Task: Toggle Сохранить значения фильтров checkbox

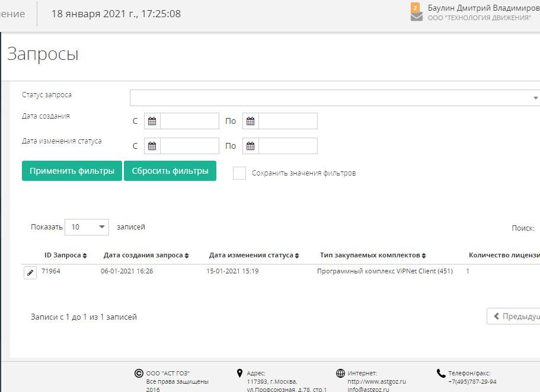Action: pos(239,173)
